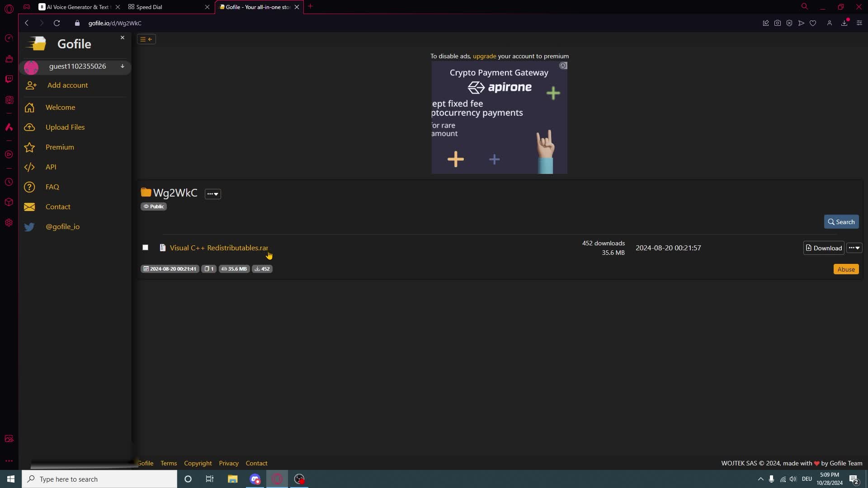
Task: View downloads with the notification dot
Action: pyautogui.click(x=844, y=23)
